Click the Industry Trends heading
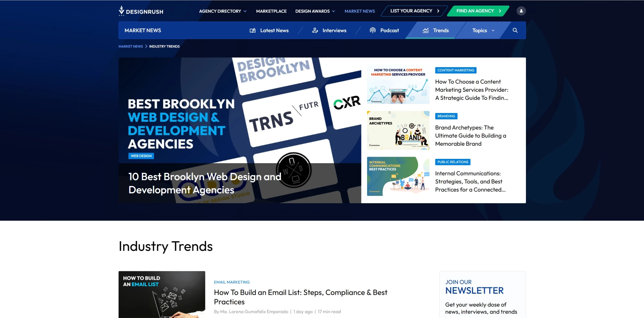 coord(166,246)
